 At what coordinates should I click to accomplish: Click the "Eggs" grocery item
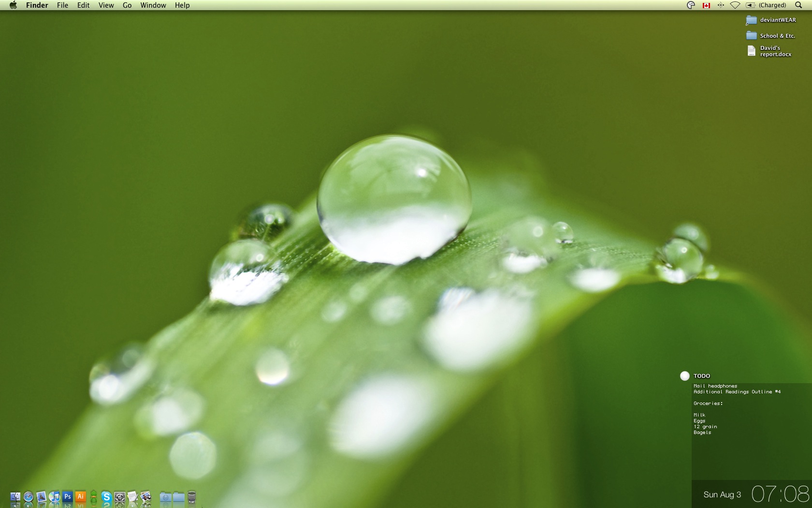click(699, 421)
